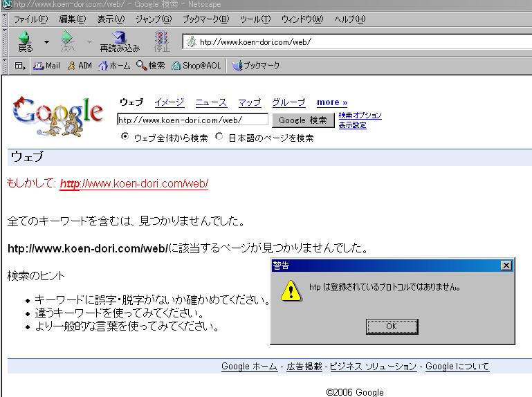Open the Forward button history dropdown arrow
This screenshot has width=532, height=397.
pos(89,41)
